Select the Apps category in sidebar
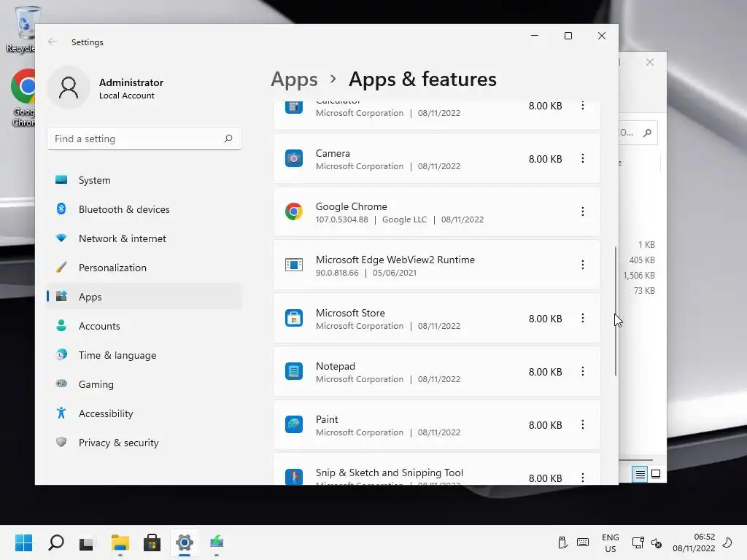 [x=144, y=297]
